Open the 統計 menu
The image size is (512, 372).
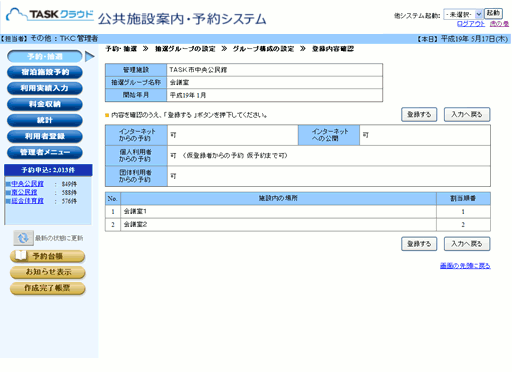[45, 120]
